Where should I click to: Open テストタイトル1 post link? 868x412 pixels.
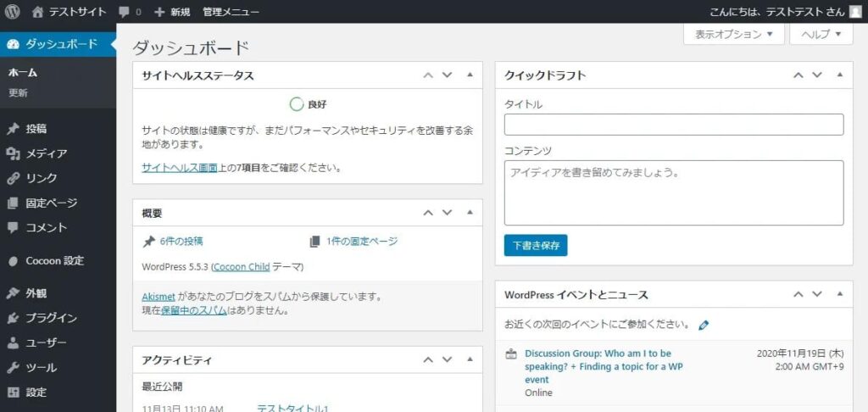292,409
